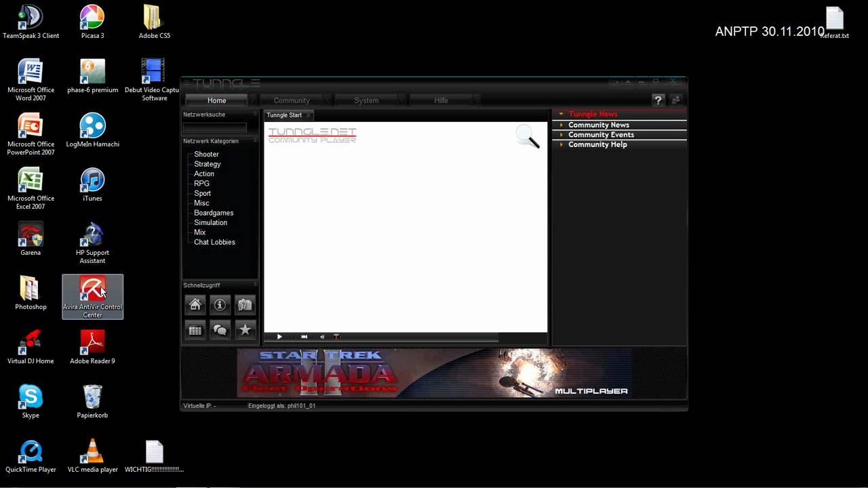The height and width of the screenshot is (488, 868).
Task: Select the Adobe Reader 9 icon
Action: tap(92, 347)
